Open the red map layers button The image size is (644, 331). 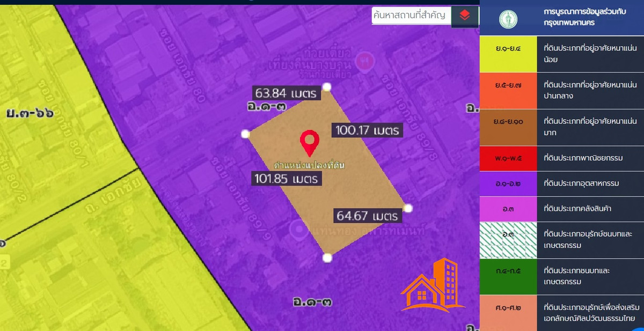[x=465, y=16]
